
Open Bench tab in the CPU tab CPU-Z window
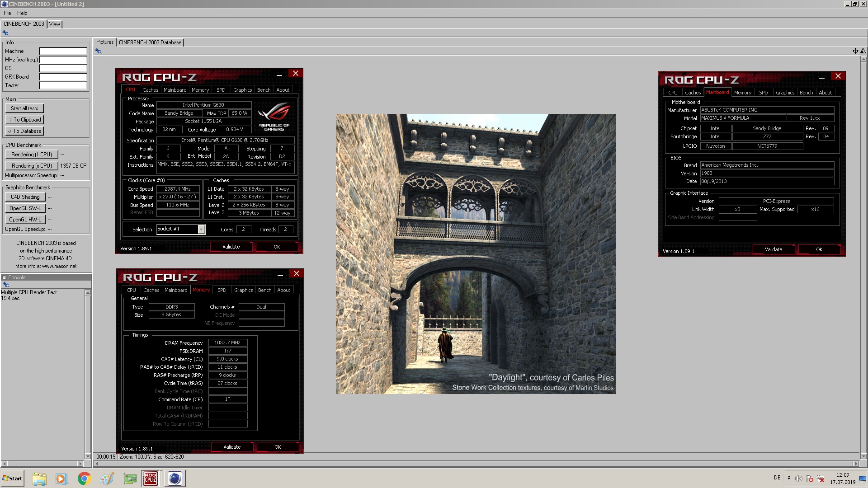264,90
